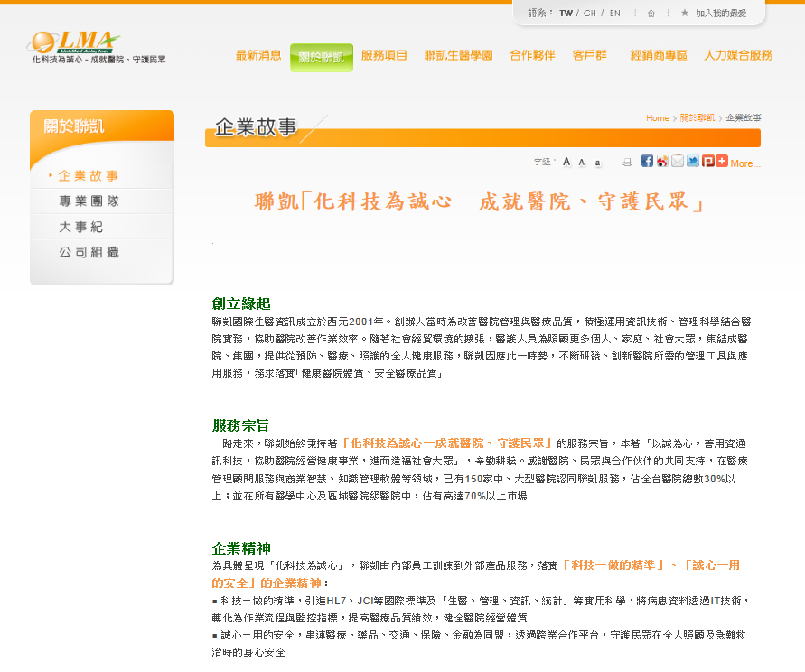Screen dimensions: 805x672
Task: Select medium font size A
Action: tap(582, 163)
